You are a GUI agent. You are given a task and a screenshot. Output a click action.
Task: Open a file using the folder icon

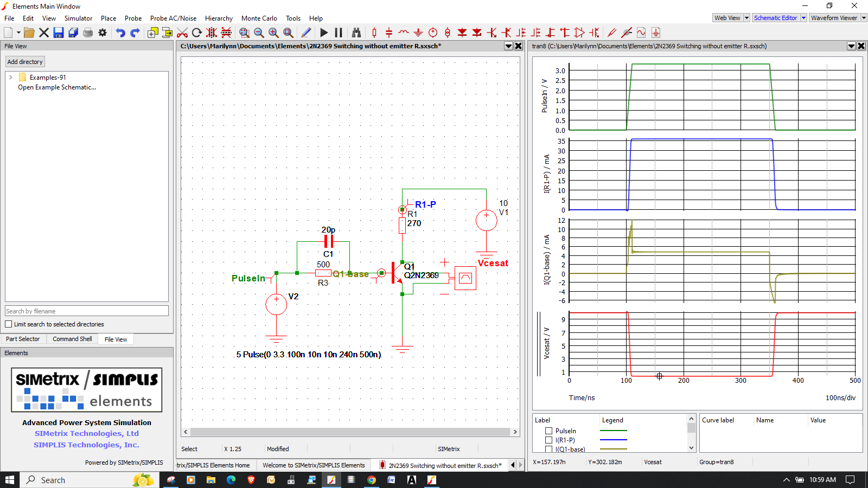(29, 33)
